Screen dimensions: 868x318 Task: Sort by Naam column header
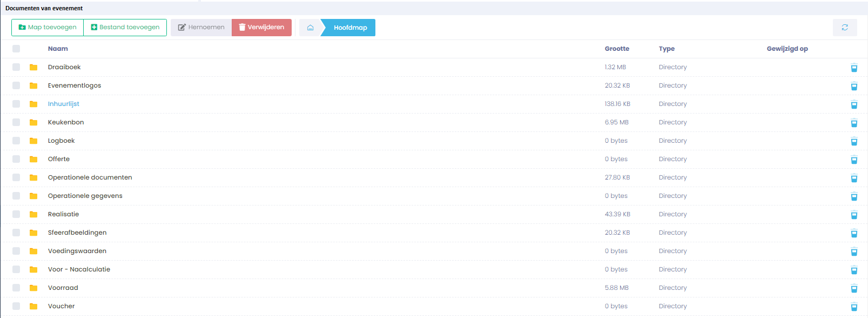[x=58, y=49]
